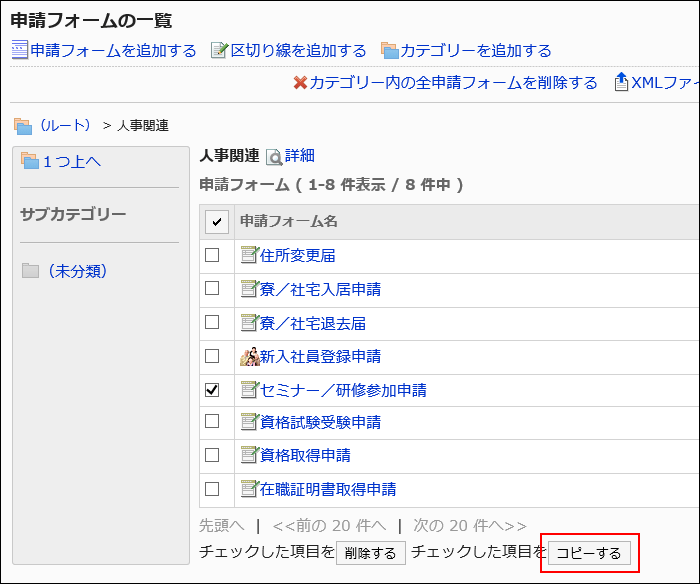This screenshot has width=700, height=584.
Task: Open the (未分類) subcategory
Action: [x=77, y=271]
